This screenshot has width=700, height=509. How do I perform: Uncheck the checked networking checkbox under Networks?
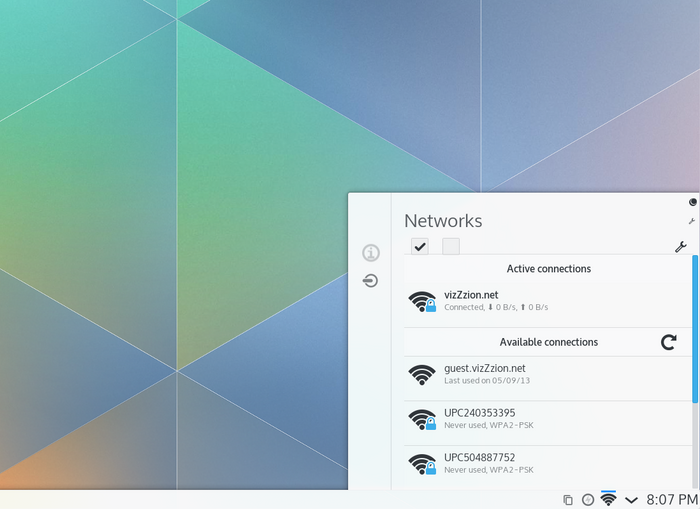420,246
